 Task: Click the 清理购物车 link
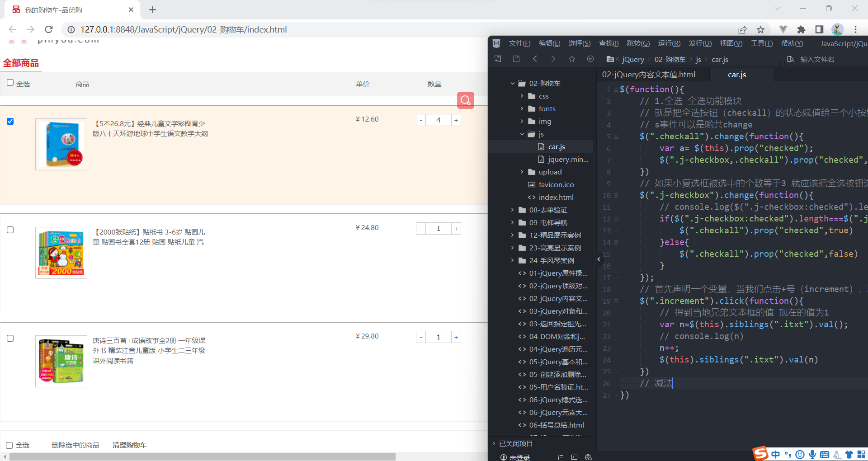[x=129, y=445]
